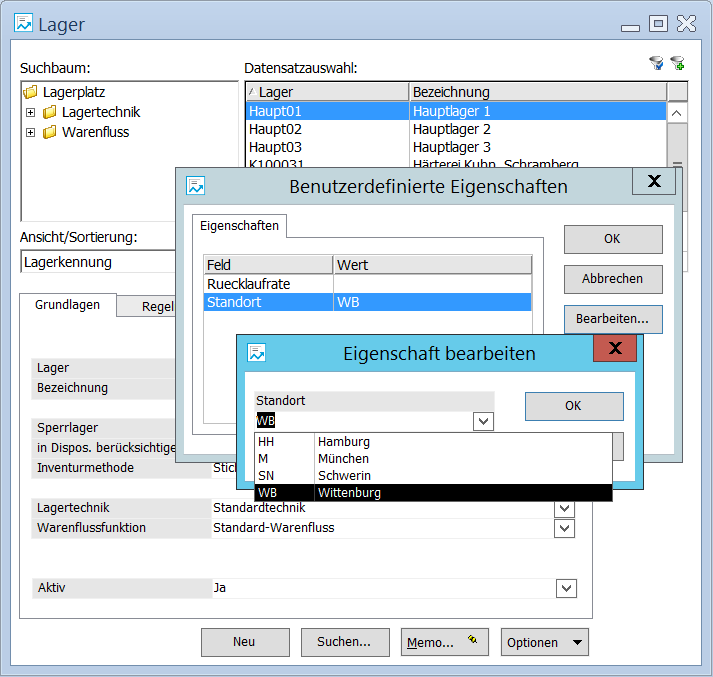Expand the Lagertechnik tree node
Image resolution: width=713 pixels, height=677 pixels.
click(30, 112)
